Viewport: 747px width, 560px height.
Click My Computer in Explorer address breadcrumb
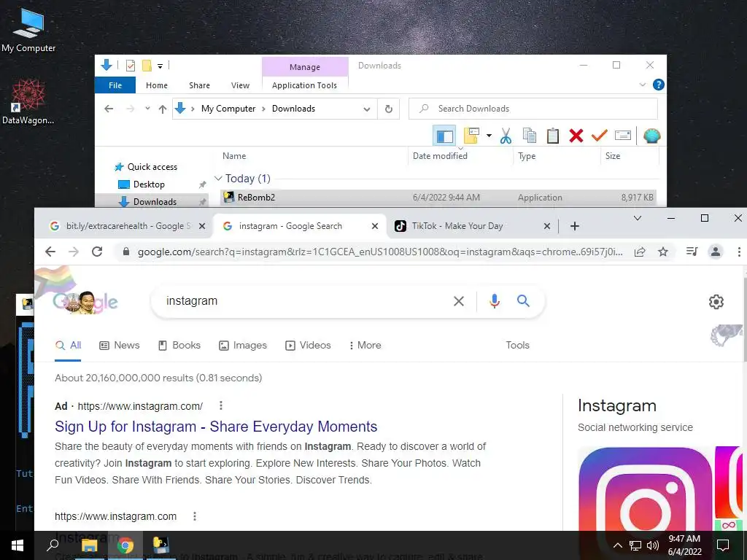[228, 109]
